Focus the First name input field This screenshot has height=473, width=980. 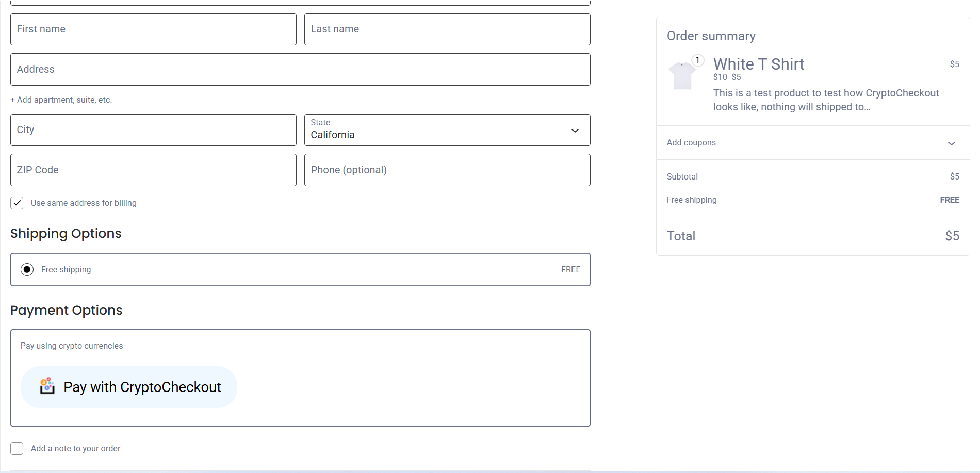[153, 29]
